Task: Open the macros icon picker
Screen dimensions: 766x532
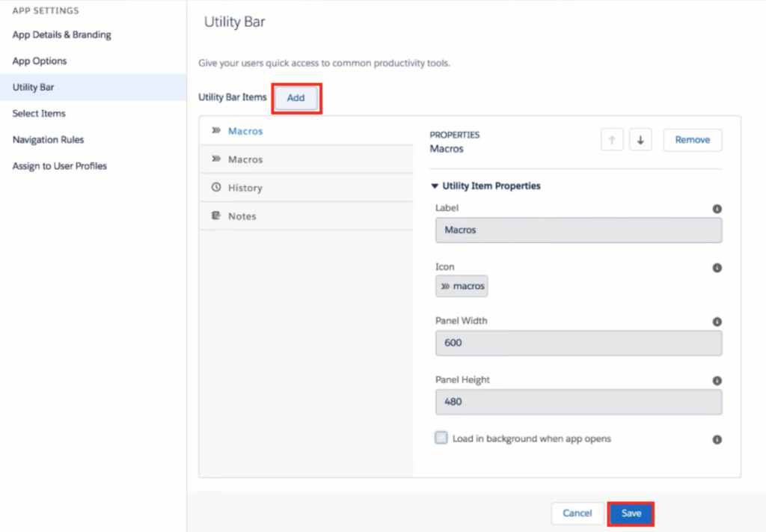Action: pyautogui.click(x=462, y=287)
